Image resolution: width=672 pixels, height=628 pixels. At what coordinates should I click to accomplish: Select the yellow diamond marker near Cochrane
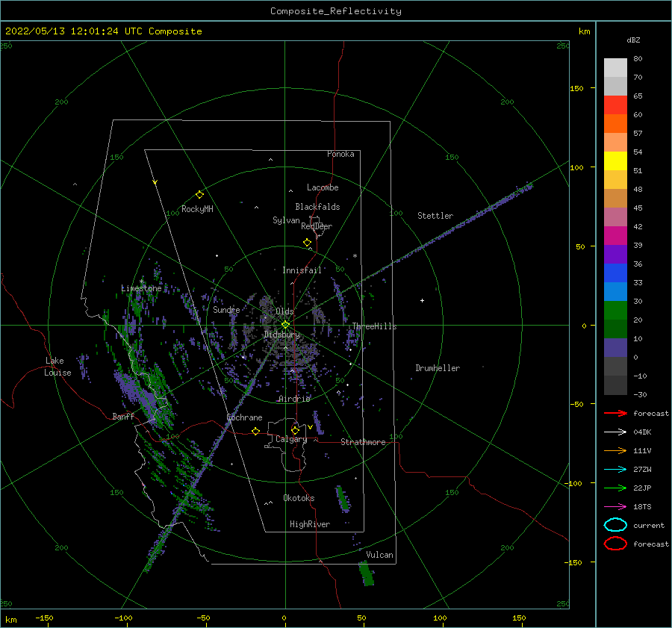tap(255, 431)
